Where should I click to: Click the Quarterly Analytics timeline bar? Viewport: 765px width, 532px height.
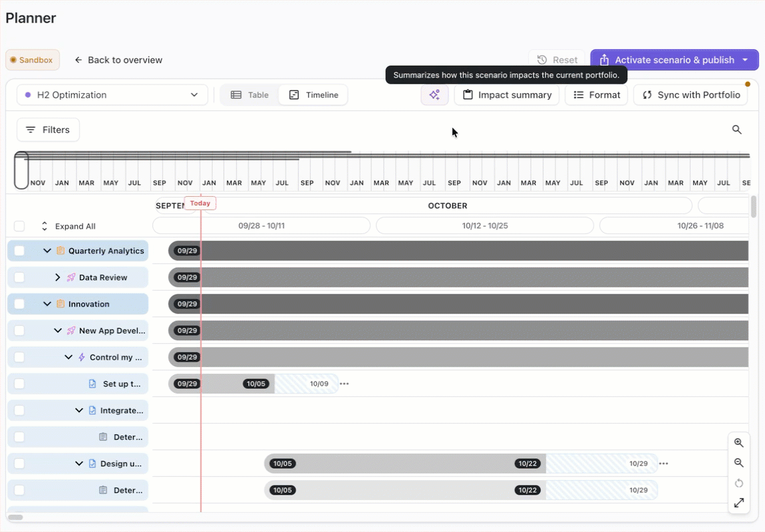[458, 251]
